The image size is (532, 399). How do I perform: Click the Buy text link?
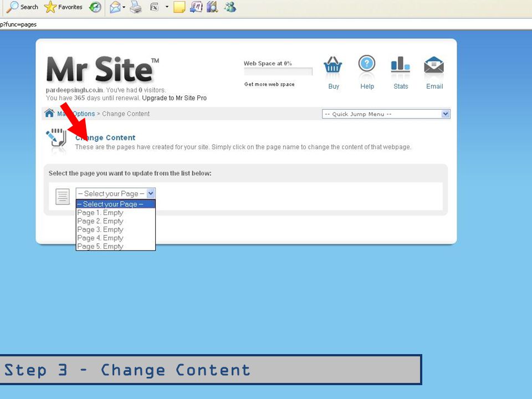point(334,86)
